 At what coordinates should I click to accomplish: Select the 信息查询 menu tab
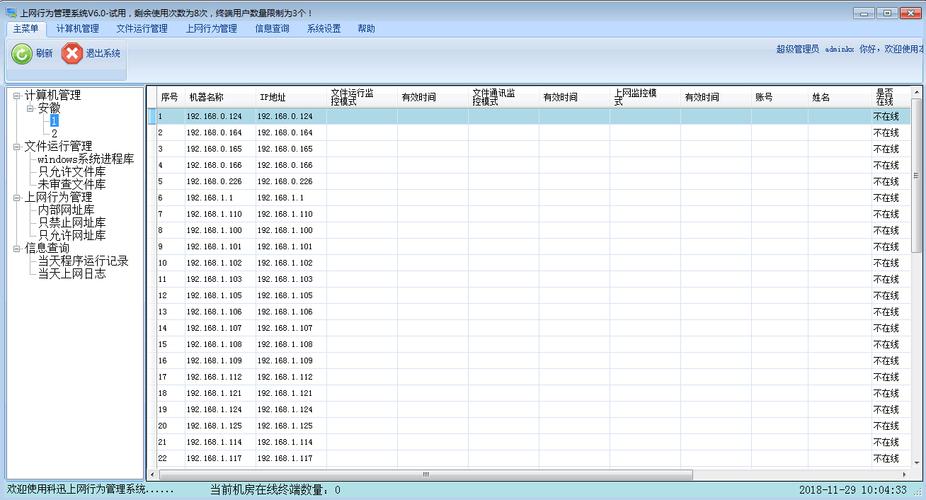click(272, 29)
